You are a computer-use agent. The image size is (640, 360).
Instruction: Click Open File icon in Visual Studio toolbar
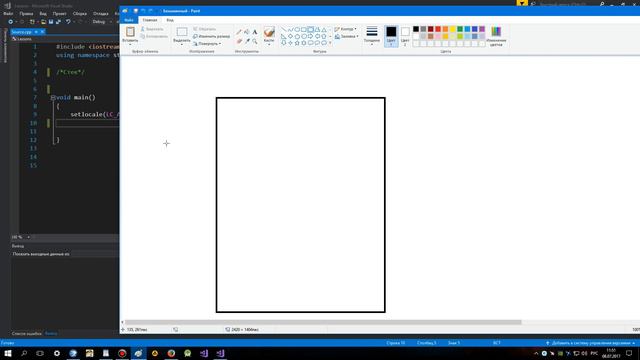pyautogui.click(x=43, y=22)
